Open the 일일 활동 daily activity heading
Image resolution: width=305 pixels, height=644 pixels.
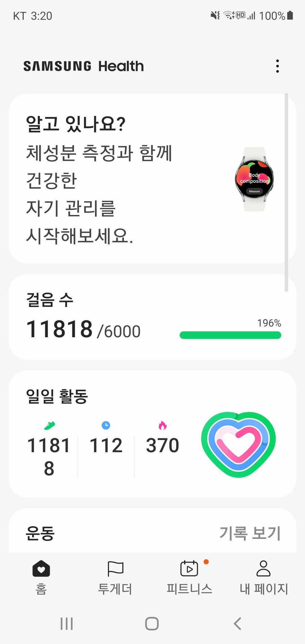(x=57, y=396)
